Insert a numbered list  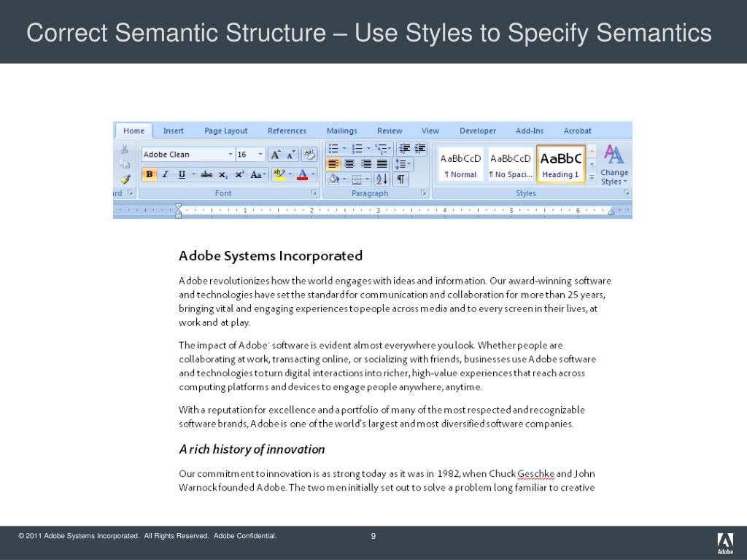(356, 149)
